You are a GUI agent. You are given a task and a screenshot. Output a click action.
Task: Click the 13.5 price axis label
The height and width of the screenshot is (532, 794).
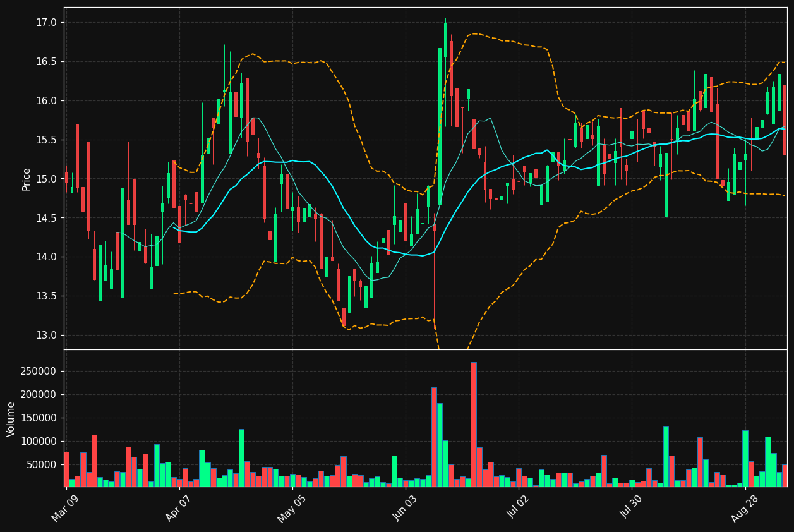click(47, 296)
